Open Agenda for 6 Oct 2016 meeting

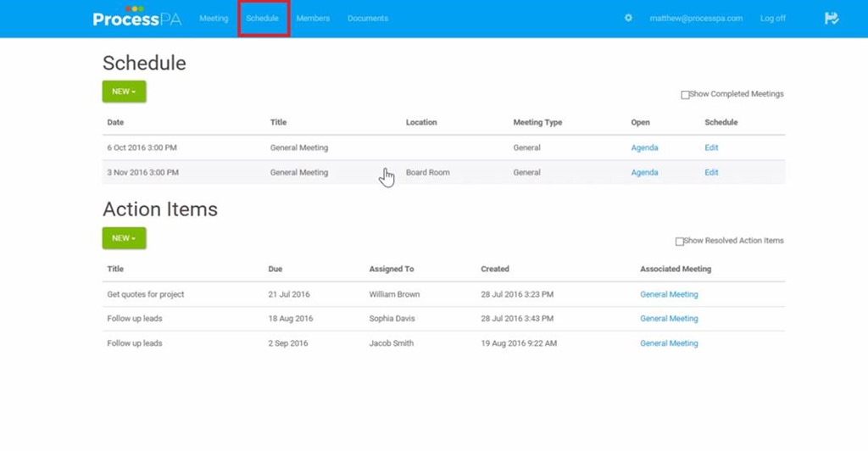[644, 148]
